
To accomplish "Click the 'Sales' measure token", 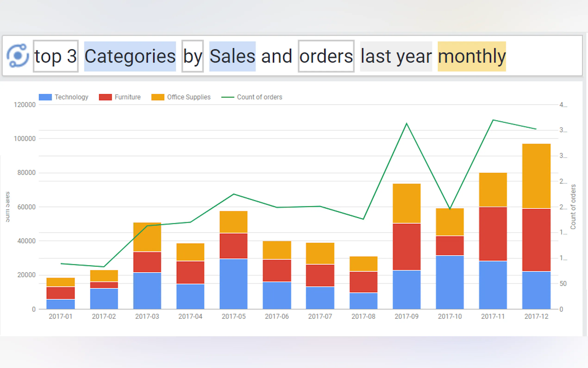I will pos(232,56).
